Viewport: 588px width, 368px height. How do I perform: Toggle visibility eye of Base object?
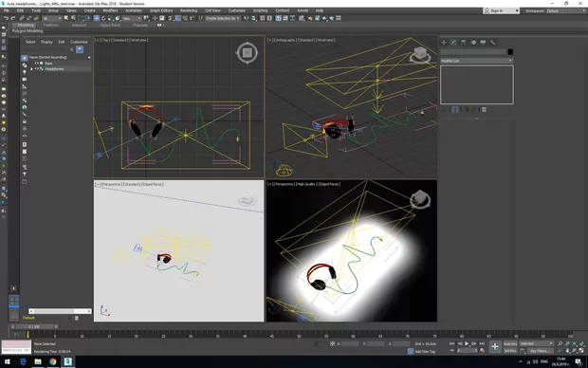(x=36, y=64)
